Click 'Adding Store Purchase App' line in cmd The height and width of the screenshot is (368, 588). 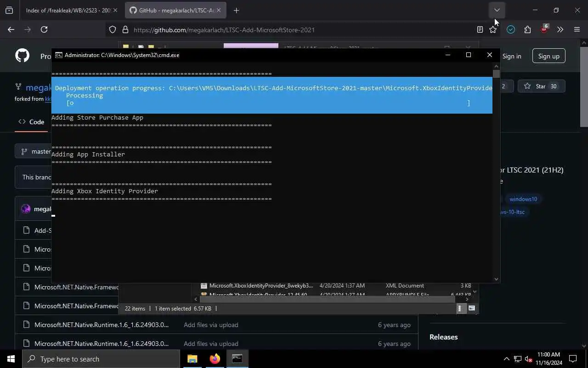[97, 117]
